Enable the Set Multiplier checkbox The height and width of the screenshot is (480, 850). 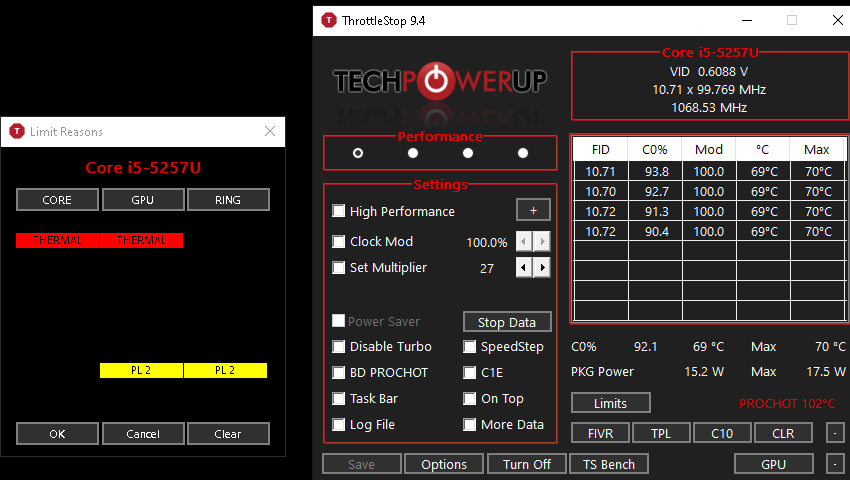coord(338,267)
